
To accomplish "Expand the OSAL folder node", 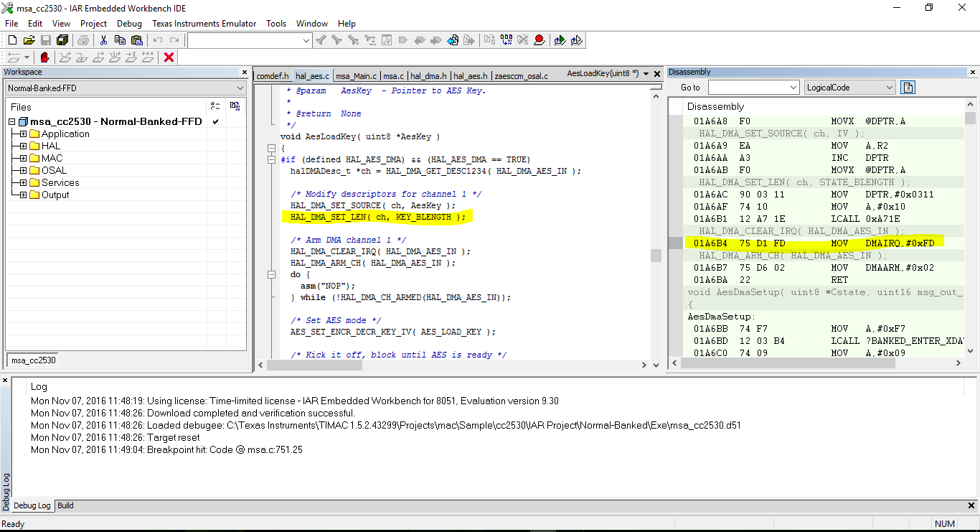I will click(x=23, y=171).
